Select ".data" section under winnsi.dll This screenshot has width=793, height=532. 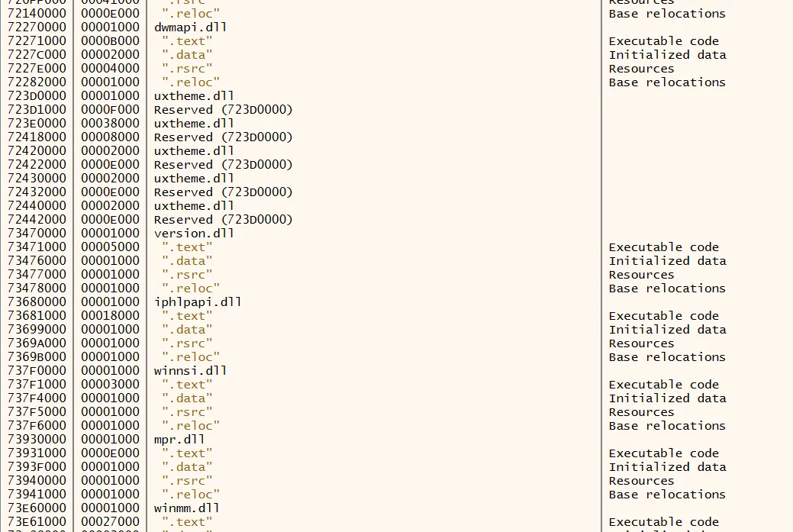(187, 398)
